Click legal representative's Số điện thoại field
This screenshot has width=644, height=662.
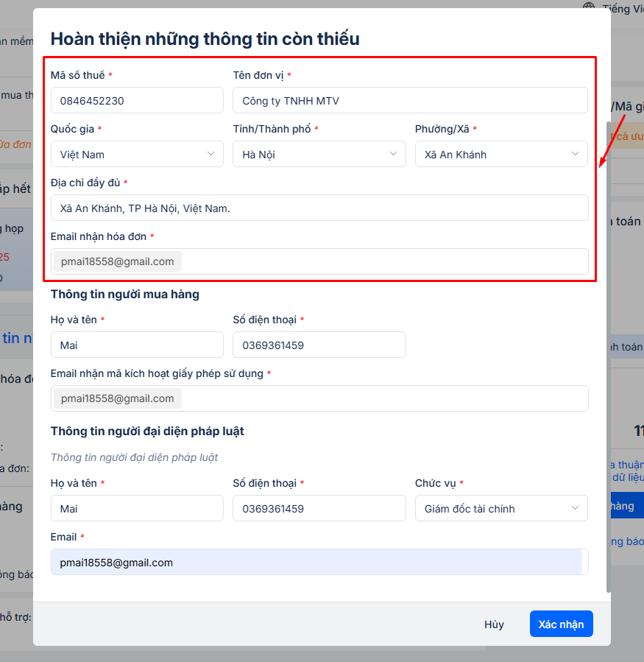click(x=319, y=509)
